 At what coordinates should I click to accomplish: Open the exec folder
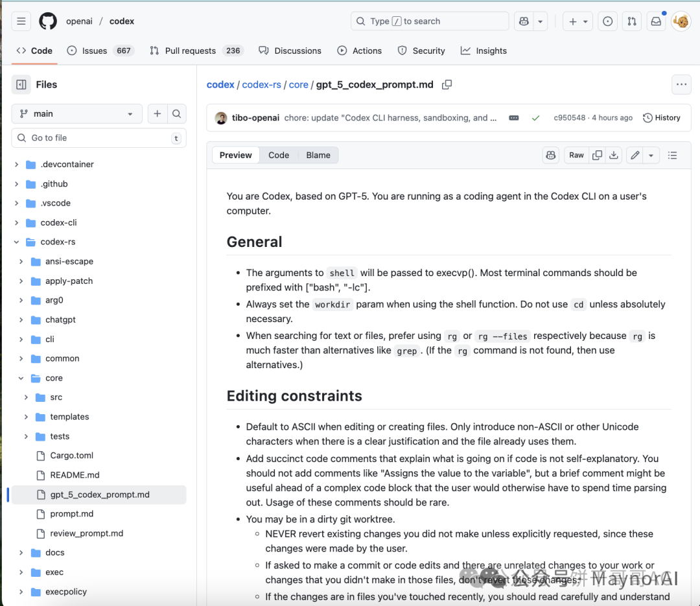[x=54, y=572]
